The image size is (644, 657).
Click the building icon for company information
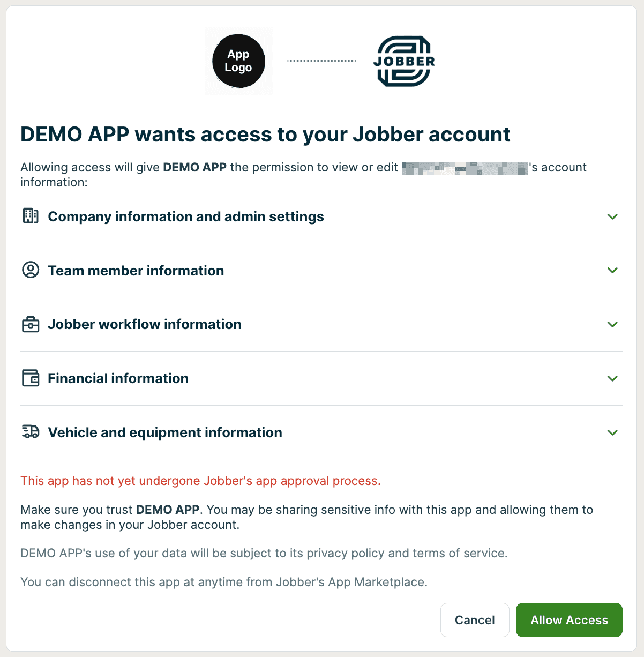[31, 216]
